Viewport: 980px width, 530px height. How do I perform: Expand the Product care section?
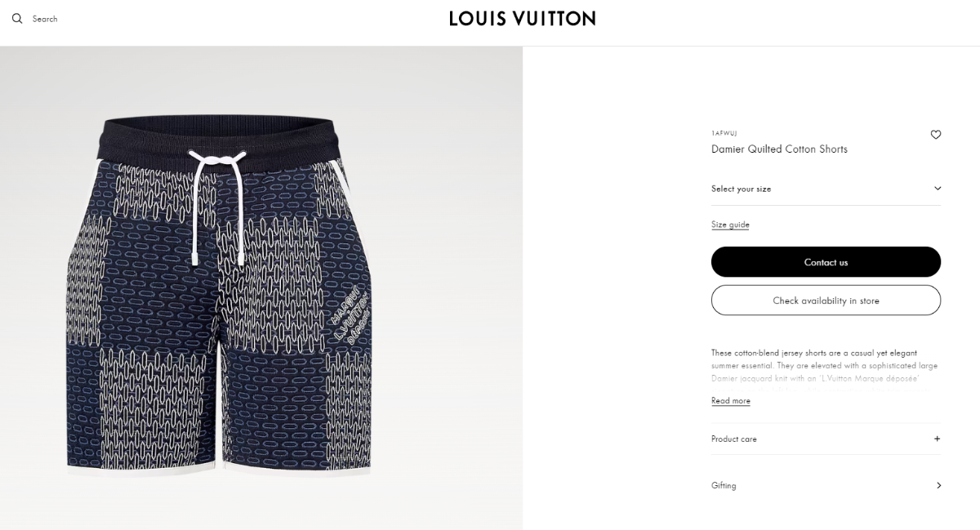click(x=826, y=439)
